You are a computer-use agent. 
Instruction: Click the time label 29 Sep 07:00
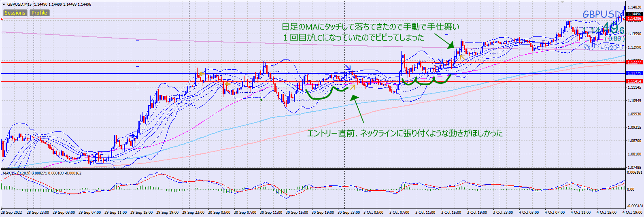[89, 213]
